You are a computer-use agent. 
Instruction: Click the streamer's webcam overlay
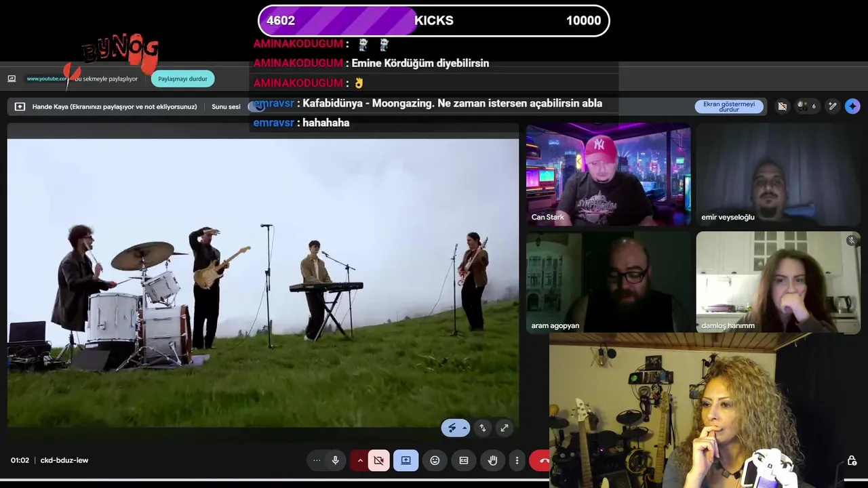point(709,410)
